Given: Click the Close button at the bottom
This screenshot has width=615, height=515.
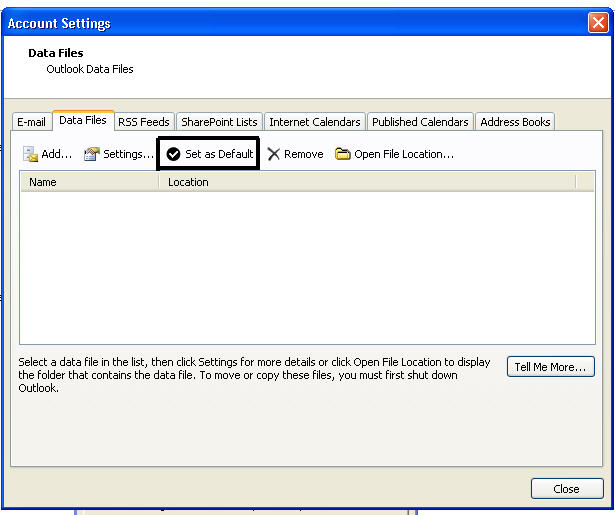Looking at the screenshot, I should pyautogui.click(x=566, y=489).
